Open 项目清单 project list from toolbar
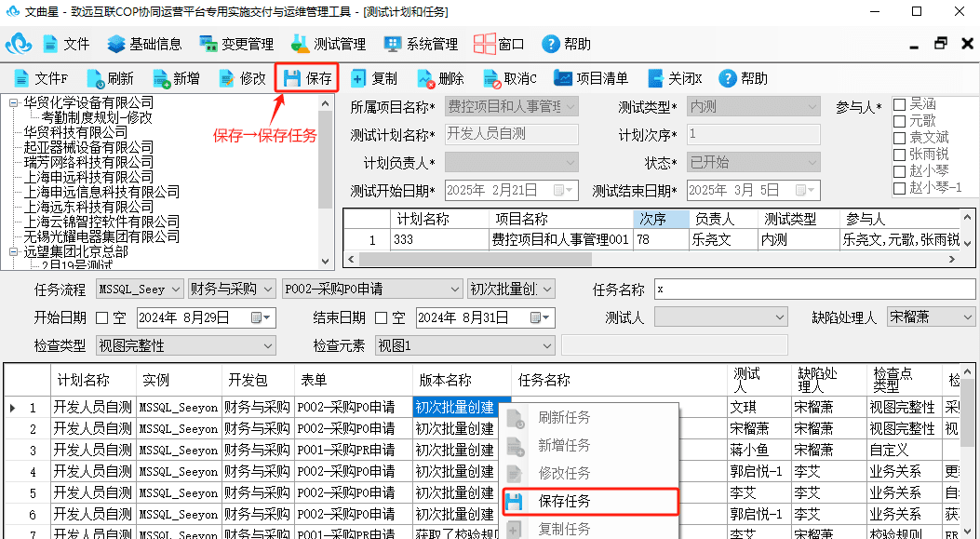The width and height of the screenshot is (980, 539). tap(591, 78)
